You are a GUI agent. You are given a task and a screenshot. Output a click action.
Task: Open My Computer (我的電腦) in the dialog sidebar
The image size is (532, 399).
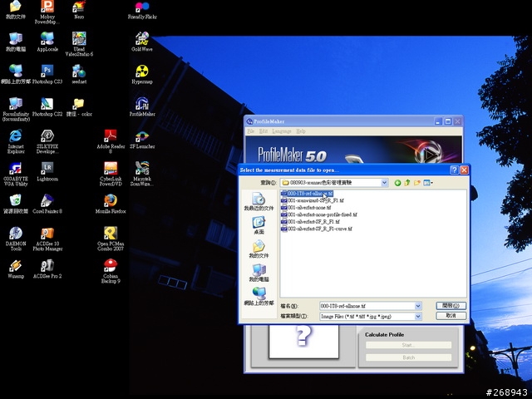(259, 273)
